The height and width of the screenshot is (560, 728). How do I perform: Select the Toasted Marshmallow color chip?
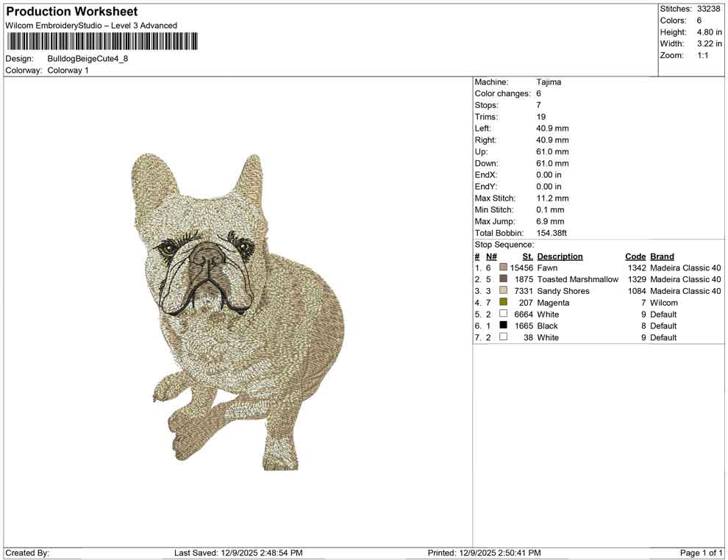(503, 279)
